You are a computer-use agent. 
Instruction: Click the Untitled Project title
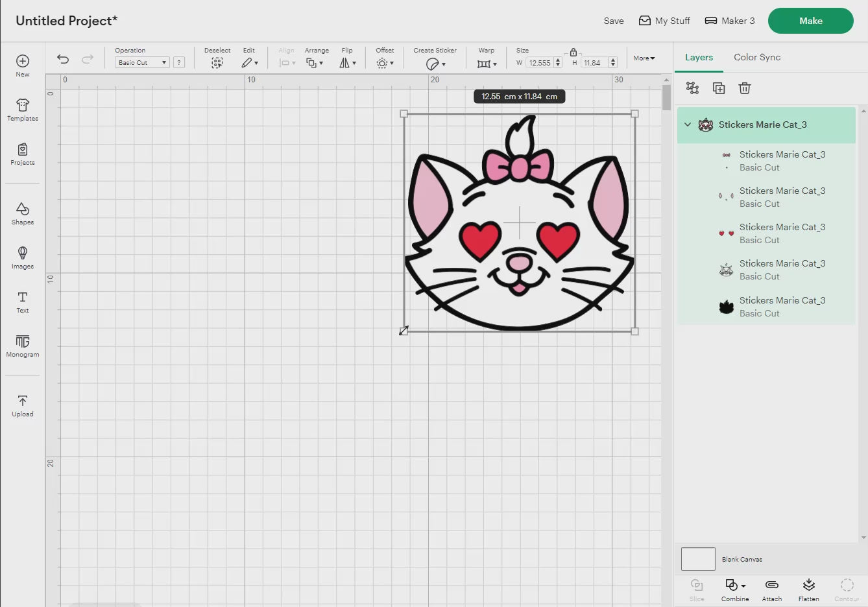pyautogui.click(x=67, y=21)
